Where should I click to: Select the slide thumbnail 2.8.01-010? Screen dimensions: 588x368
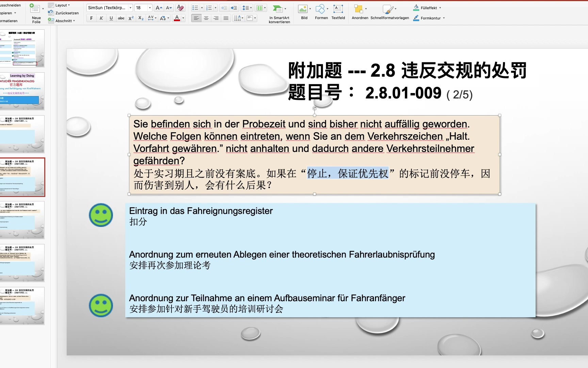point(22,220)
